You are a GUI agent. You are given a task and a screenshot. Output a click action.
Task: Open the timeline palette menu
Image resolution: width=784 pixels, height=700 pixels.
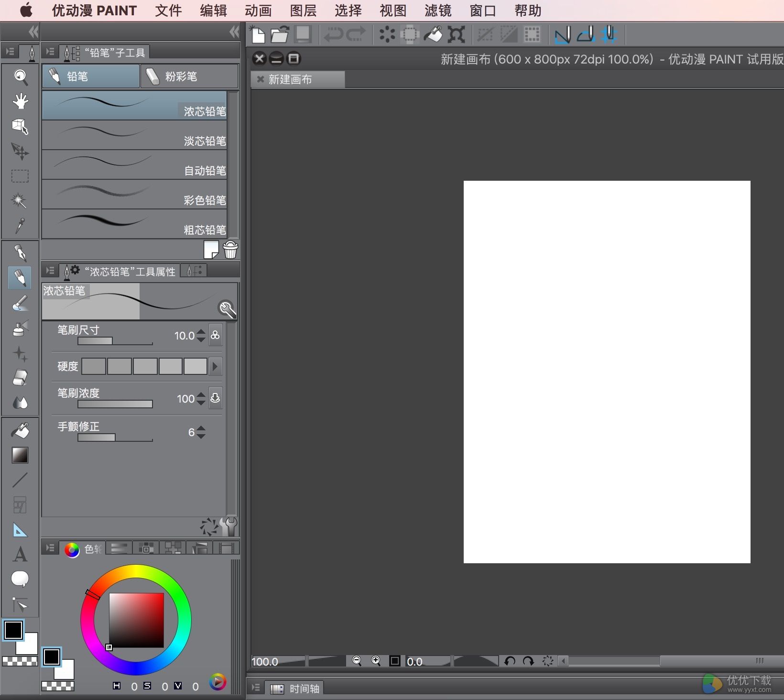pyautogui.click(x=256, y=688)
